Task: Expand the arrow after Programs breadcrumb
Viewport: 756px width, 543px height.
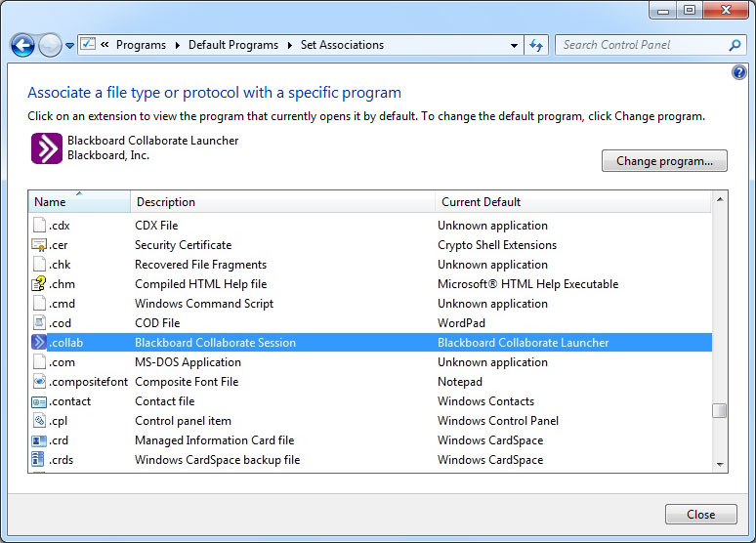Action: (178, 45)
